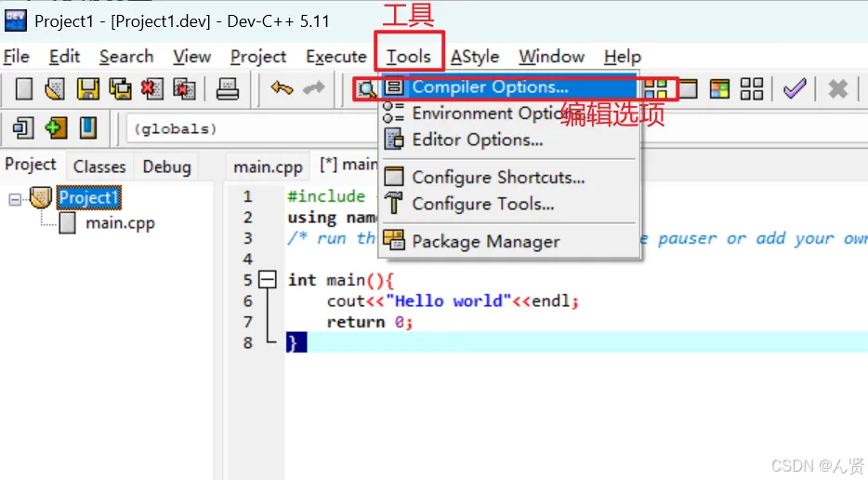Fold the main function code block
868x480 pixels.
click(x=268, y=279)
